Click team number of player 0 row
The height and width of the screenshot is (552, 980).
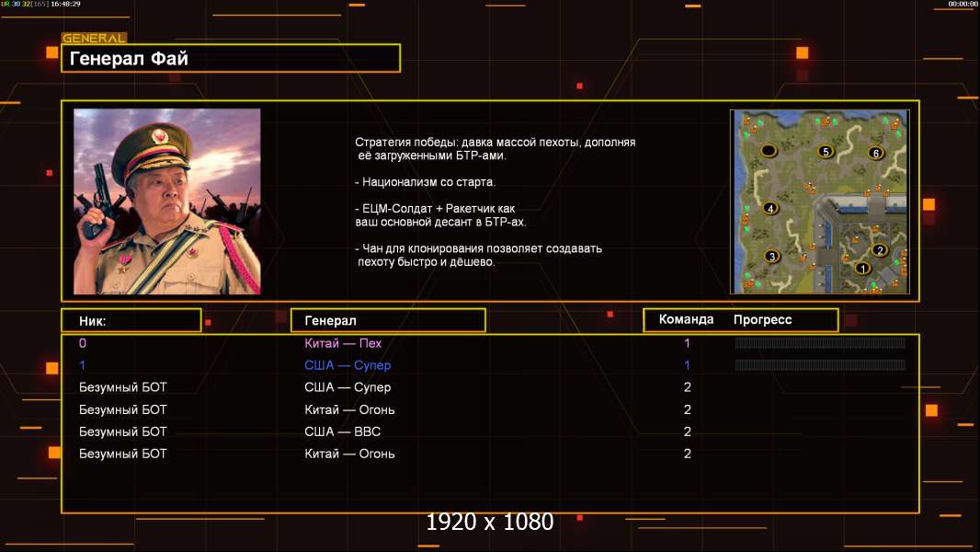point(687,343)
